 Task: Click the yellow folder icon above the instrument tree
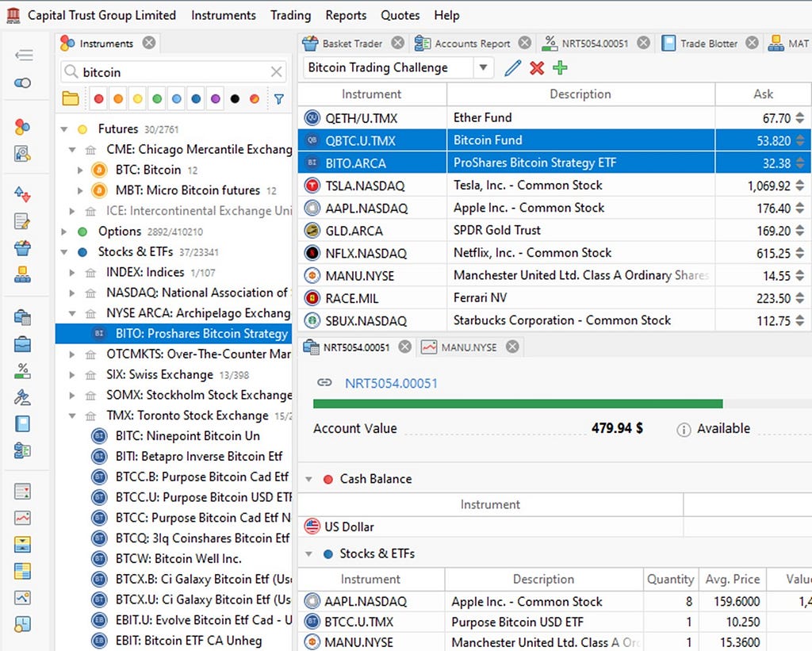click(x=70, y=98)
